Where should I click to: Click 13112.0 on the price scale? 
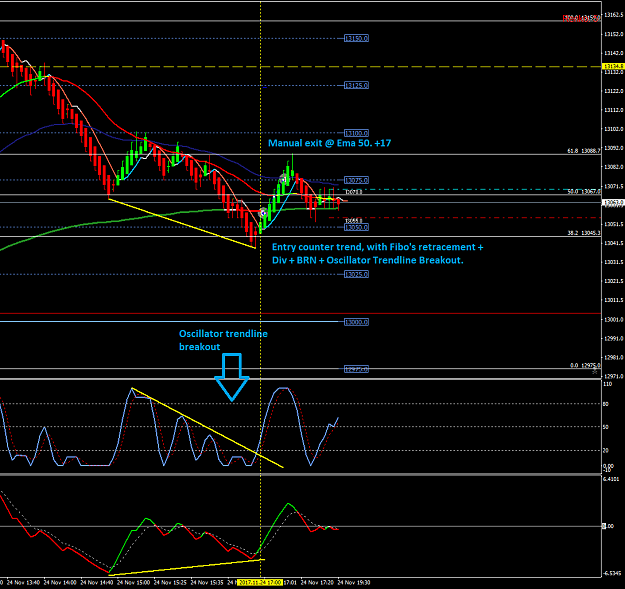613,110
